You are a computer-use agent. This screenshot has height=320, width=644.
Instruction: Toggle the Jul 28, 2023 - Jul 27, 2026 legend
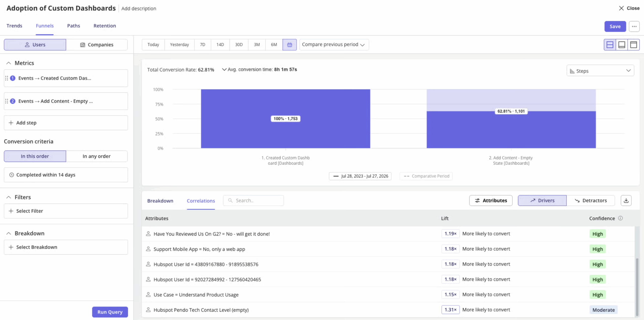360,176
